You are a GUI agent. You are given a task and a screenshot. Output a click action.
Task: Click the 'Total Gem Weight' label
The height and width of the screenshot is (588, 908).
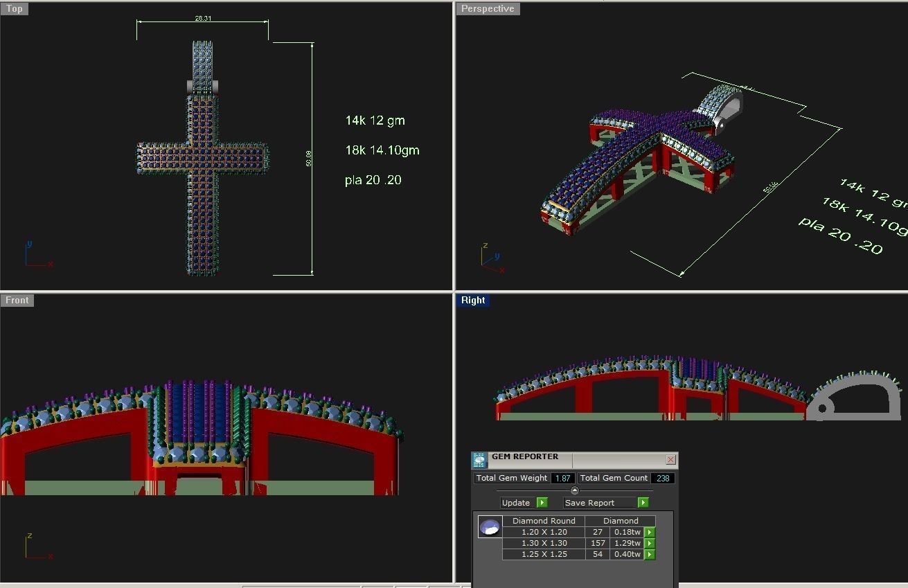coord(512,479)
